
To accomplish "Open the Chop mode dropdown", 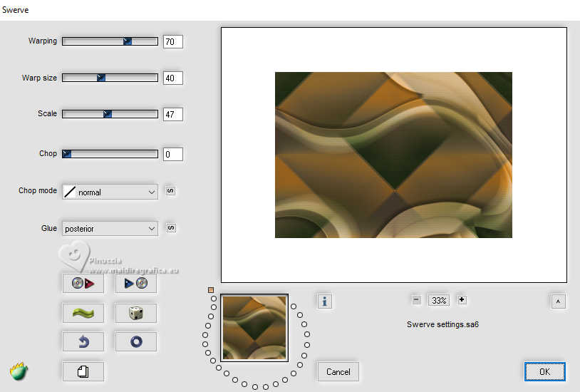I will click(x=110, y=192).
